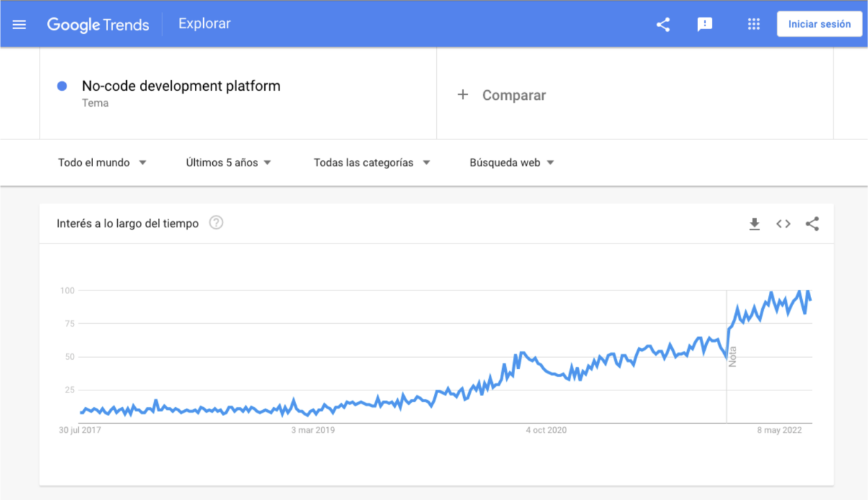This screenshot has width=868, height=500.
Task: Open the hamburger main menu
Action: [19, 24]
